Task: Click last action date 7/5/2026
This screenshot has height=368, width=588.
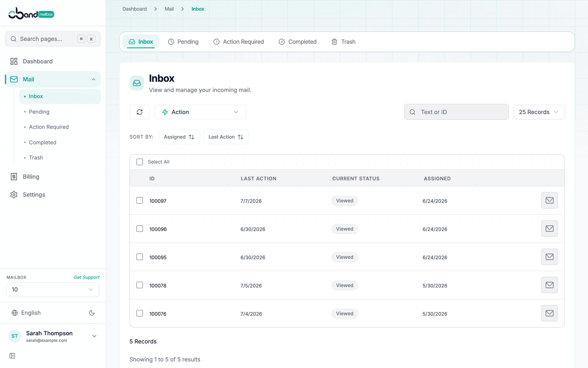Action: tap(251, 286)
